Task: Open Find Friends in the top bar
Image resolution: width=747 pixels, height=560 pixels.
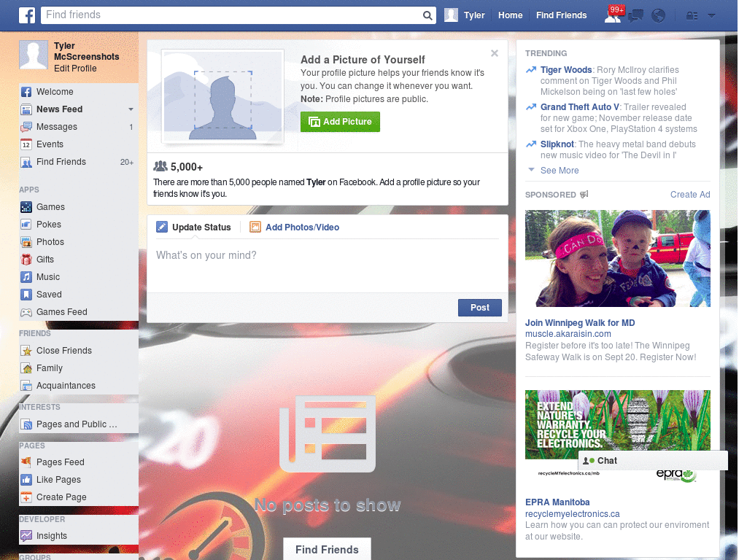Action: pyautogui.click(x=561, y=15)
